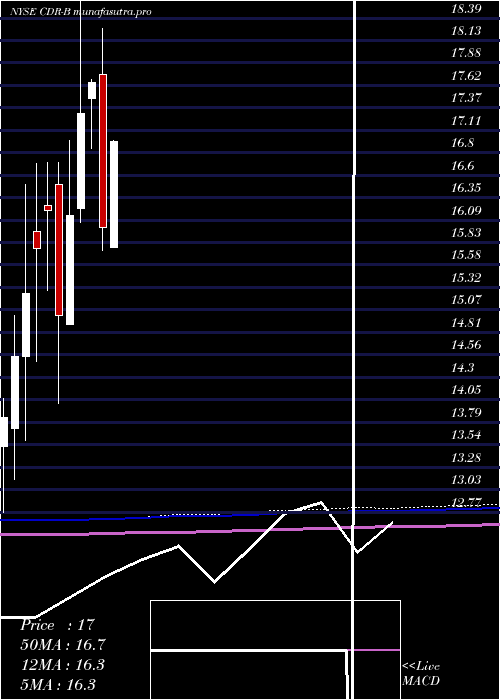
Task: Click the 16.35 price axis label
Action: point(466,188)
